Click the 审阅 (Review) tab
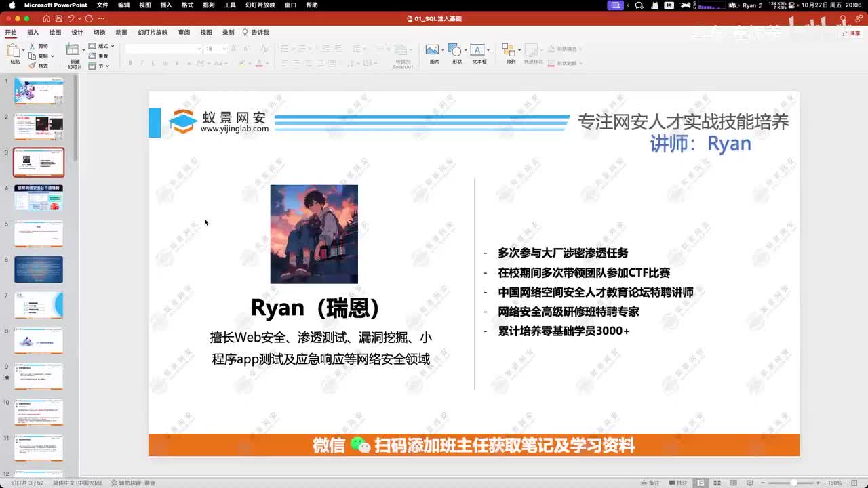The width and height of the screenshot is (868, 488). coord(184,32)
